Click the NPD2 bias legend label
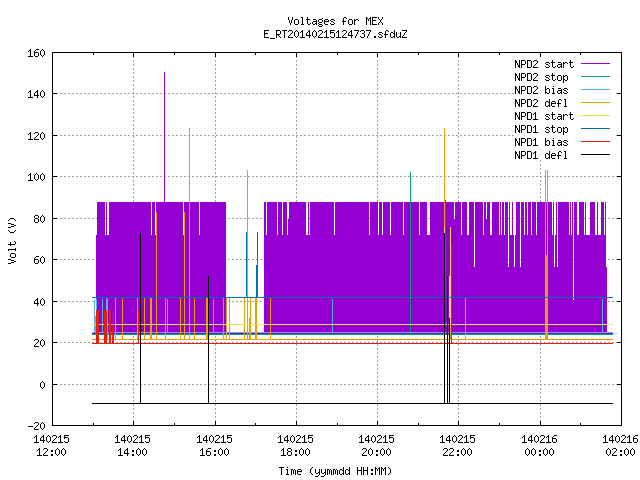Image resolution: width=640 pixels, height=480 pixels. 541,90
